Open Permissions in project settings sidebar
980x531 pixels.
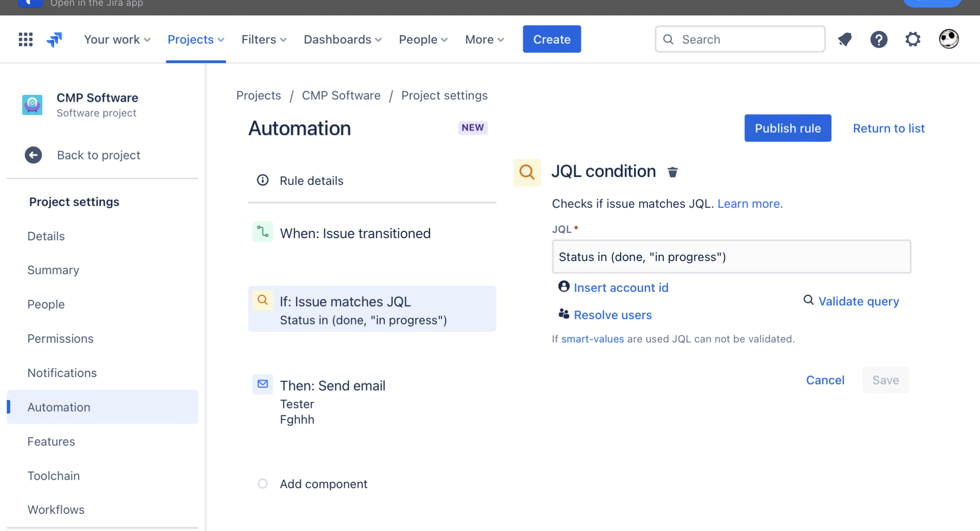click(x=60, y=338)
